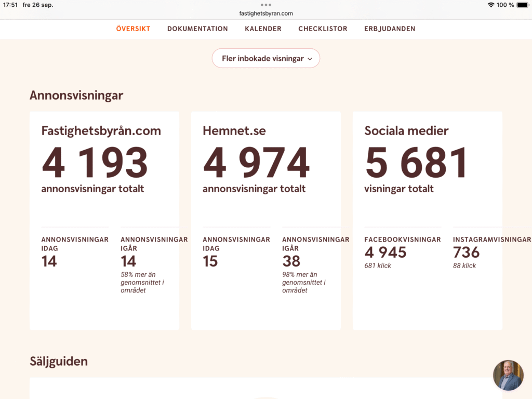Click the Fastighetsbyrån.com card heading
This screenshot has height=399, width=532.
tap(101, 131)
